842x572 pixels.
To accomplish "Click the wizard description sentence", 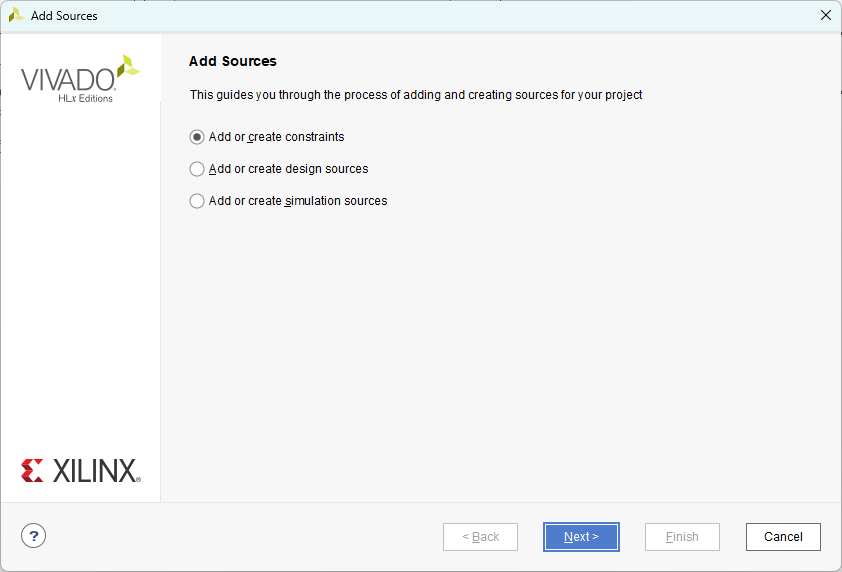I will pos(416,95).
